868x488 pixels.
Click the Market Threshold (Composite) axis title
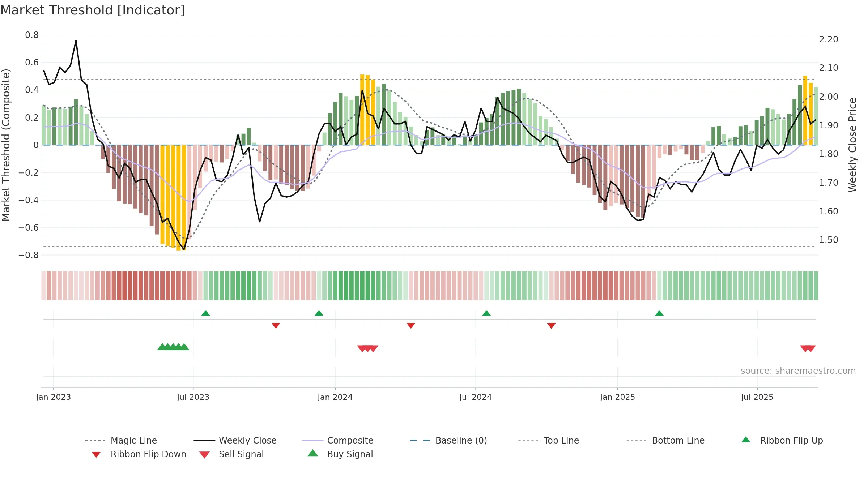[6, 145]
